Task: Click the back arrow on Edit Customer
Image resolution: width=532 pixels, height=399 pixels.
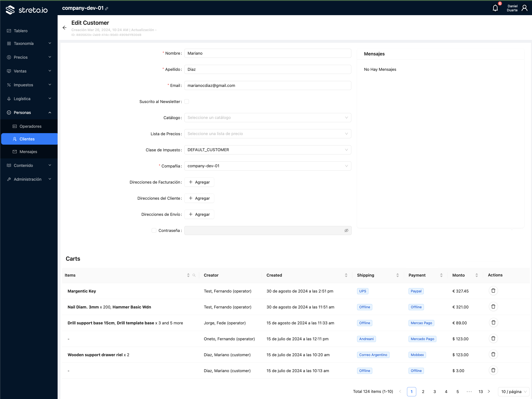Action: [65, 28]
